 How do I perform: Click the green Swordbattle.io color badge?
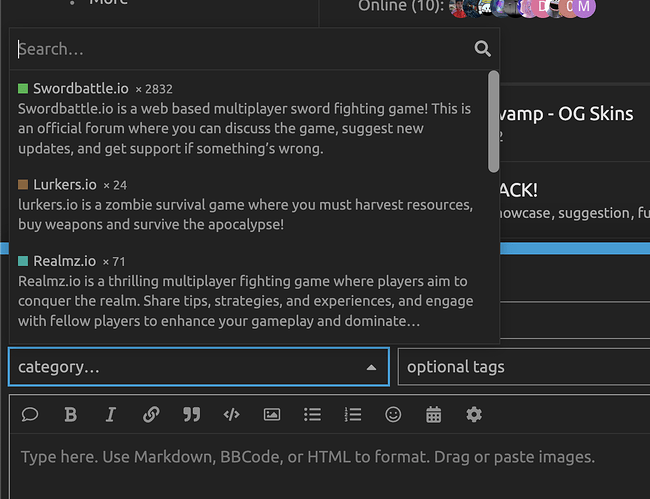(23, 88)
